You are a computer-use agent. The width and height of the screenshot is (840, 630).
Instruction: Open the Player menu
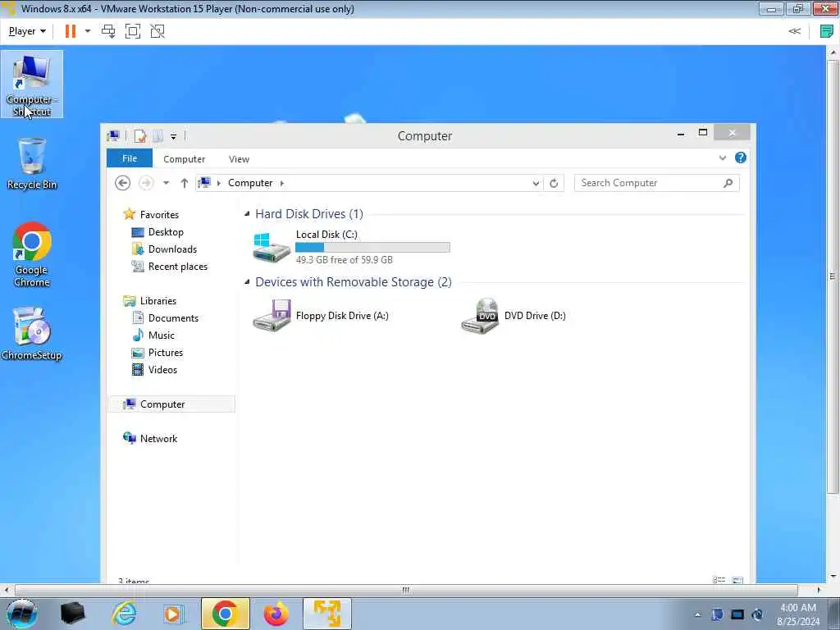tap(27, 31)
